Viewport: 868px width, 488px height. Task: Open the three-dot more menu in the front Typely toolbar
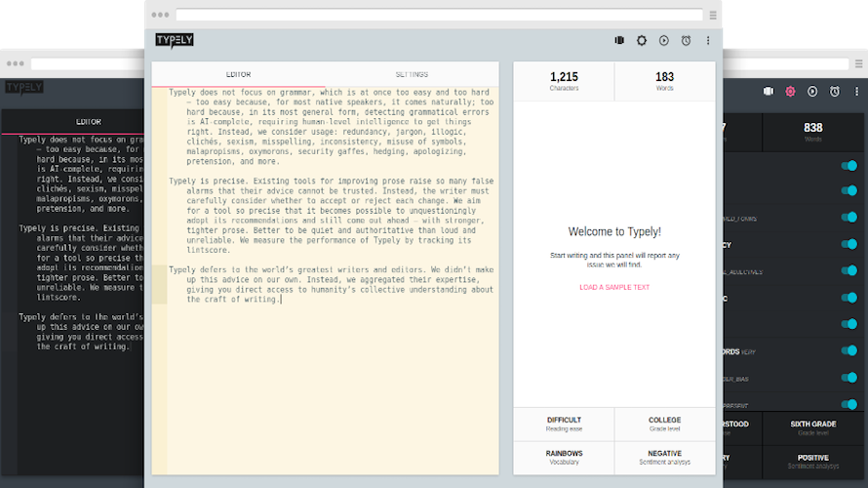[708, 40]
